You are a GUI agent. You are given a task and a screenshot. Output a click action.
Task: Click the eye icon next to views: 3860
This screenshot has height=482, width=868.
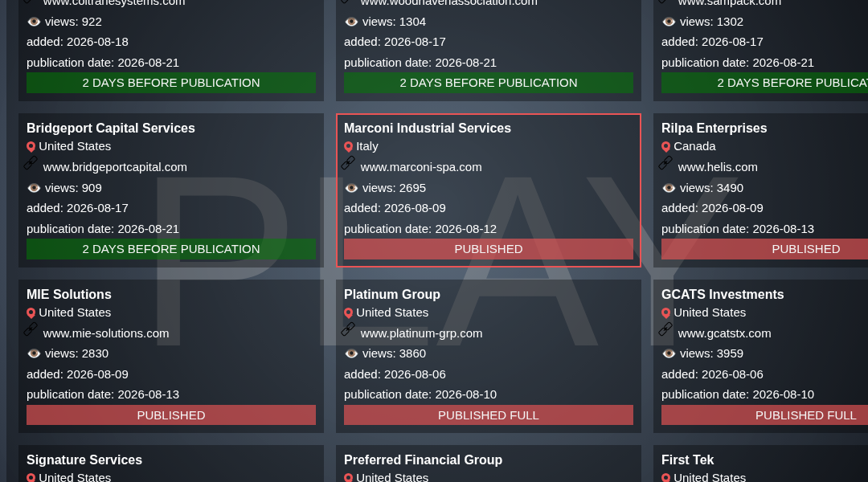tap(351, 353)
